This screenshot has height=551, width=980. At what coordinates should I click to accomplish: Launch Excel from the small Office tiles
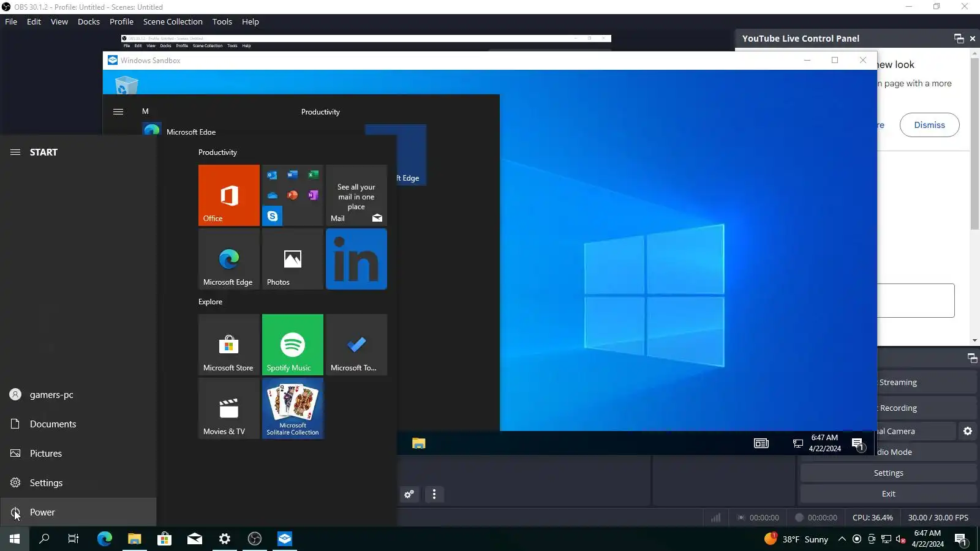(x=313, y=175)
